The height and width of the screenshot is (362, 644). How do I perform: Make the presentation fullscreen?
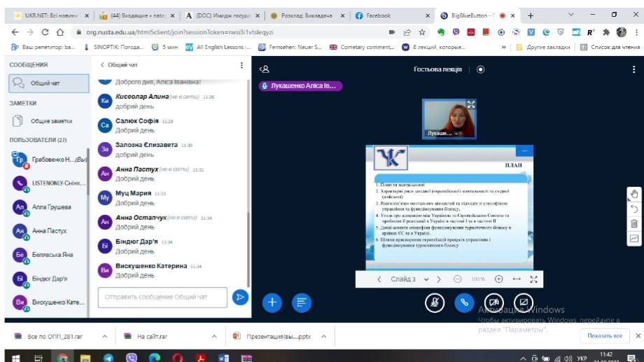click(x=534, y=279)
